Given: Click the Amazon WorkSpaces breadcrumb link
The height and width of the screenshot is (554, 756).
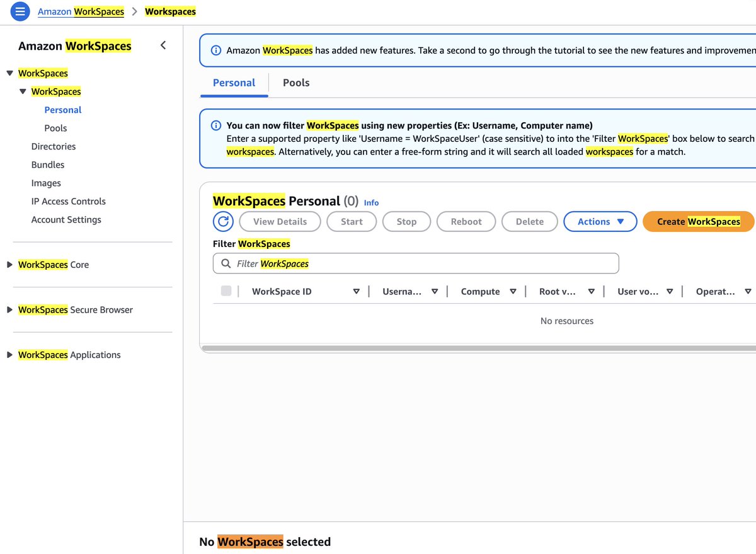Looking at the screenshot, I should tap(81, 11).
